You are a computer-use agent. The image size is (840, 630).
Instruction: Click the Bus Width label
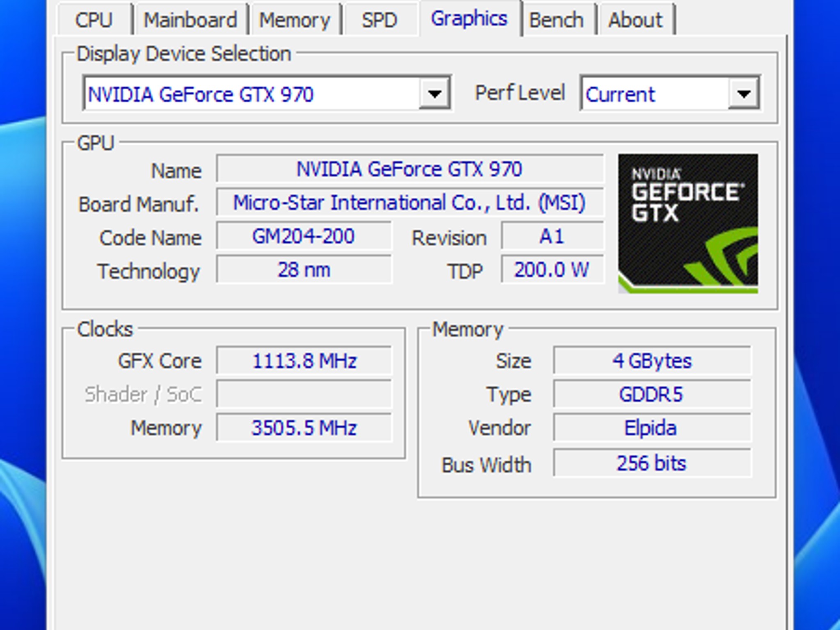486,465
